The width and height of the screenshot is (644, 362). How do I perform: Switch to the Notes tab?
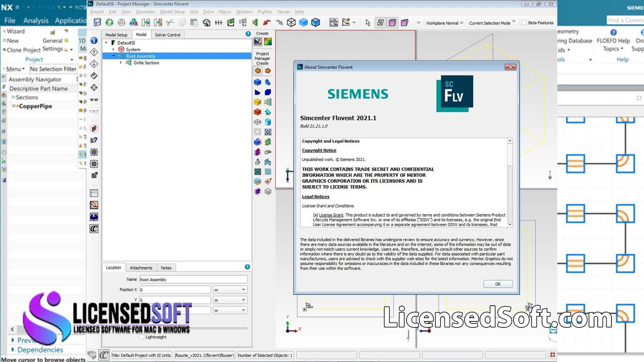click(x=166, y=268)
